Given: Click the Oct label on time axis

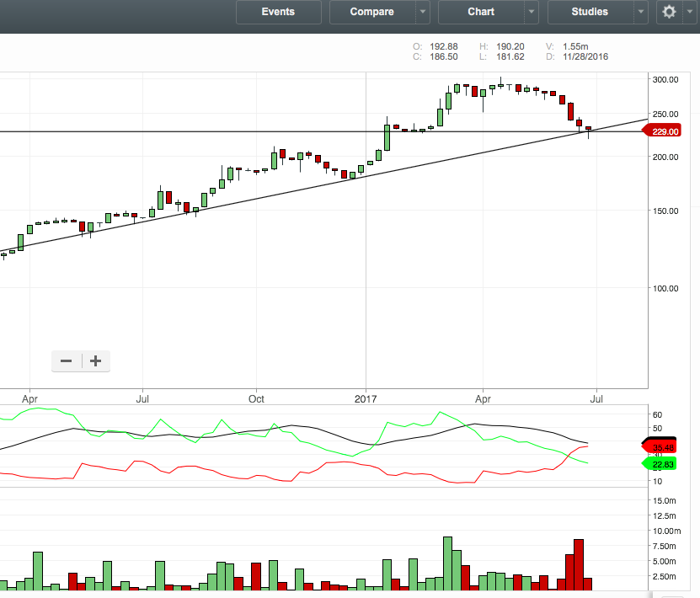Looking at the screenshot, I should (257, 396).
